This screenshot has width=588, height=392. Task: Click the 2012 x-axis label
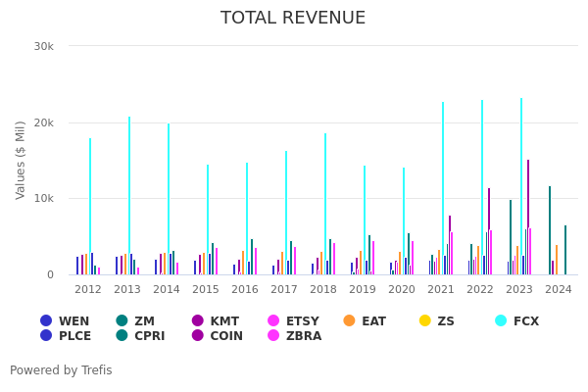[x=88, y=290]
